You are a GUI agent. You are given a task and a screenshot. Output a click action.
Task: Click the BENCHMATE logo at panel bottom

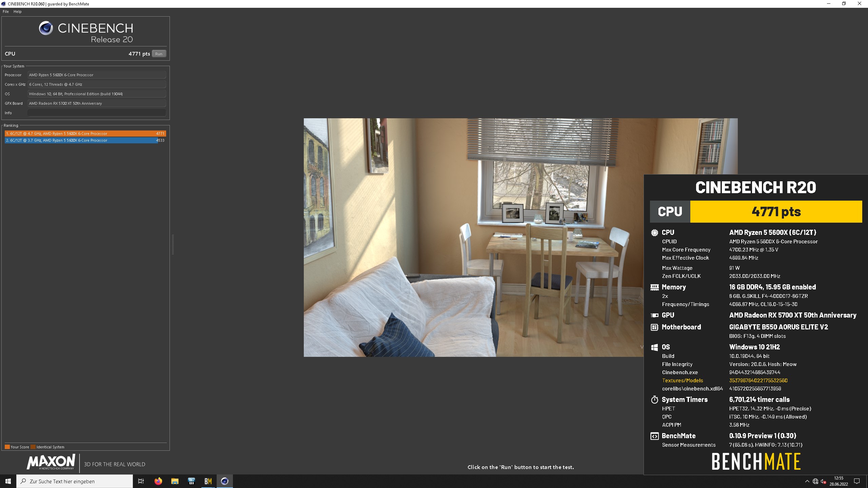(x=756, y=462)
